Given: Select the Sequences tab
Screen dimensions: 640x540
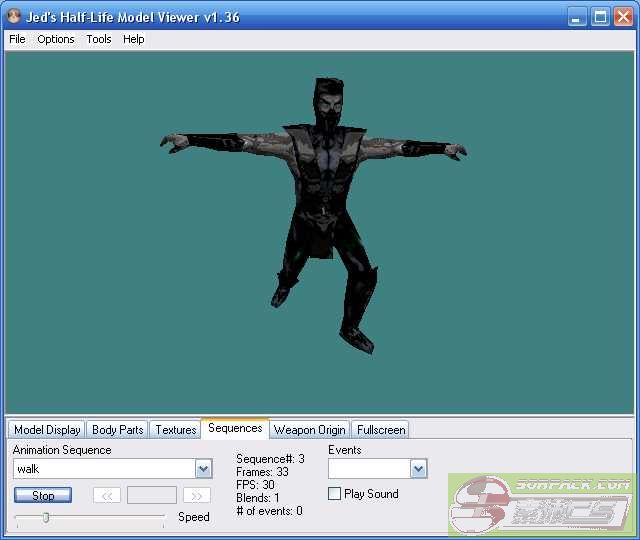Looking at the screenshot, I should click(235, 428).
